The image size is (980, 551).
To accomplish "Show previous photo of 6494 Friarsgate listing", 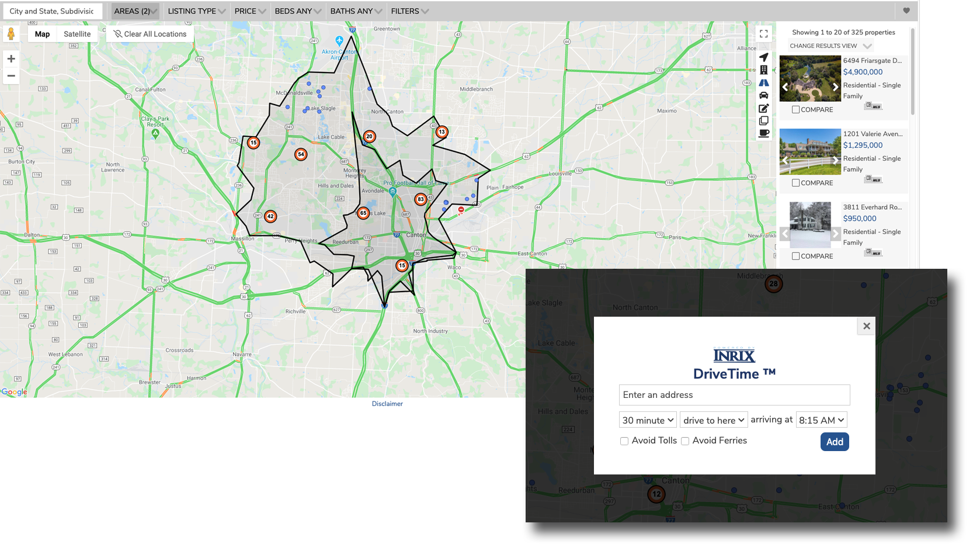I will [x=785, y=86].
